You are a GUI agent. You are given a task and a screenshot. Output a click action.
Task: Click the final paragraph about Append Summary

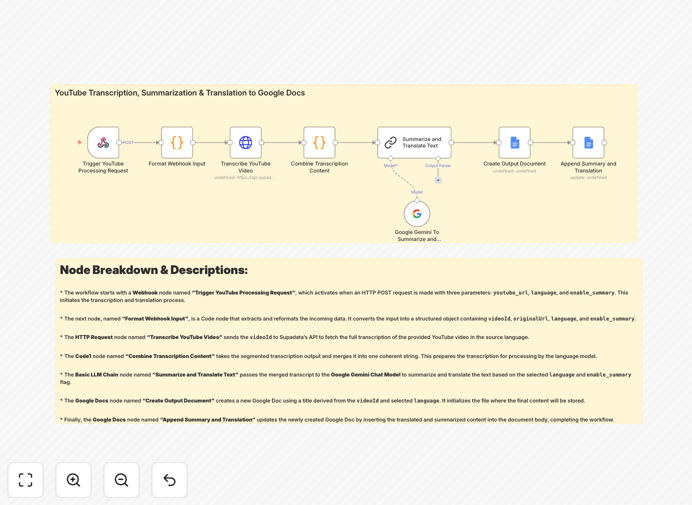(337, 419)
